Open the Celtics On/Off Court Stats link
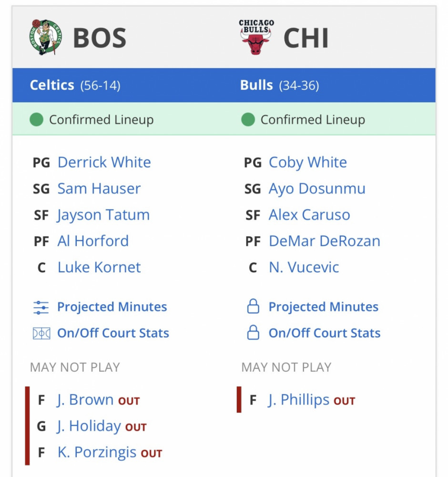 (113, 333)
